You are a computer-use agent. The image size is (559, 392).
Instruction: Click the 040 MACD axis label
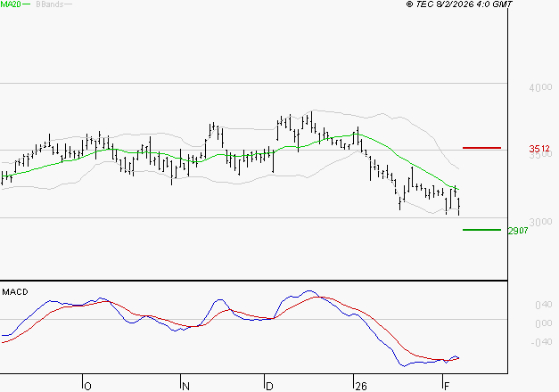(x=543, y=305)
